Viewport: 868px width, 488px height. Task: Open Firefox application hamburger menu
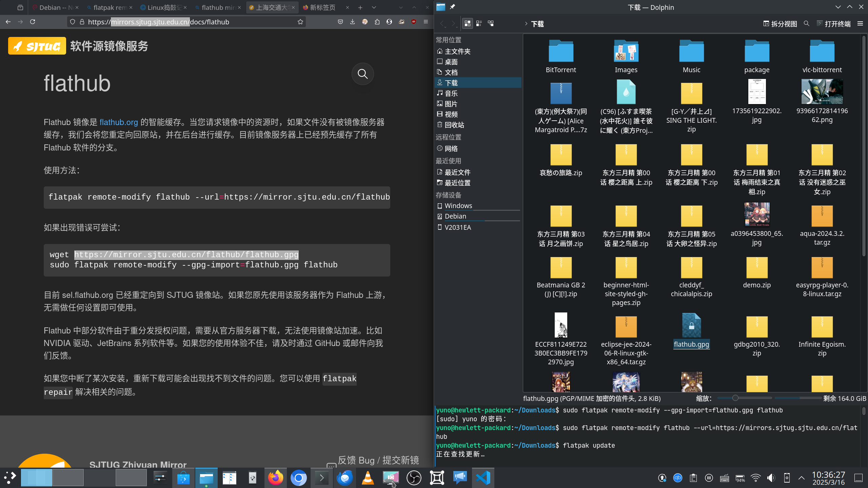click(x=426, y=22)
